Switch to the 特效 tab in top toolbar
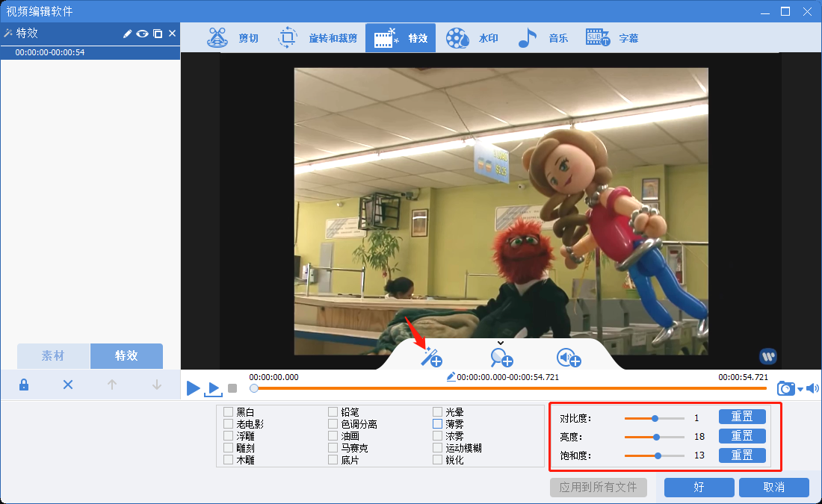Viewport: 822px width, 504px height. (401, 38)
